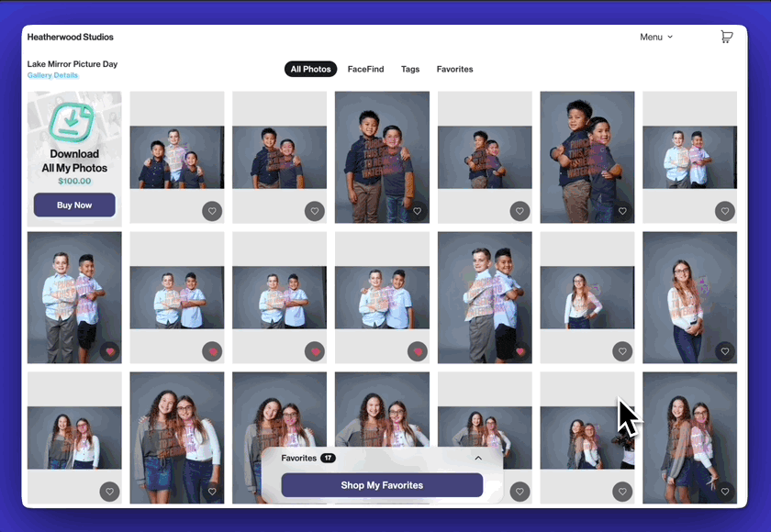Heart the single girl landscape photo in the second row

point(622,351)
